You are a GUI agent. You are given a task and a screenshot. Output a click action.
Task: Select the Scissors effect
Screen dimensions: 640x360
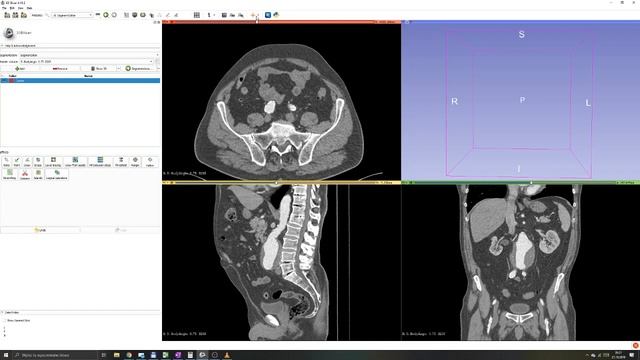[x=25, y=175]
